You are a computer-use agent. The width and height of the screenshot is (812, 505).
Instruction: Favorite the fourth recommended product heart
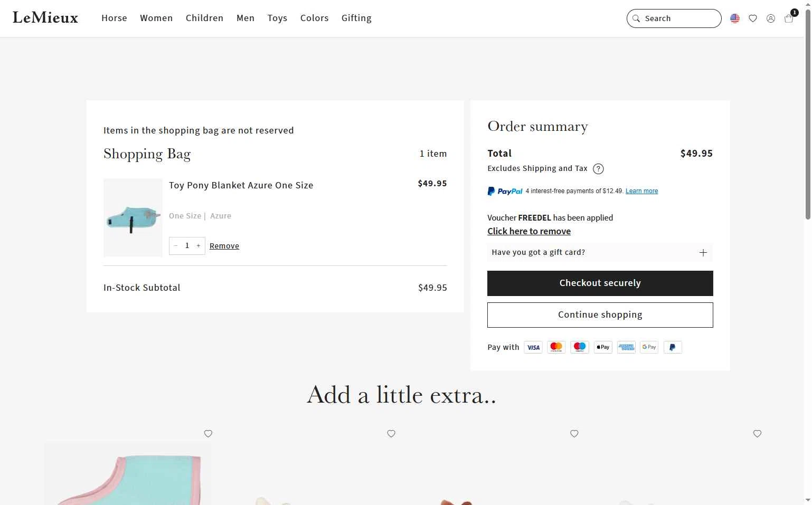pos(757,434)
